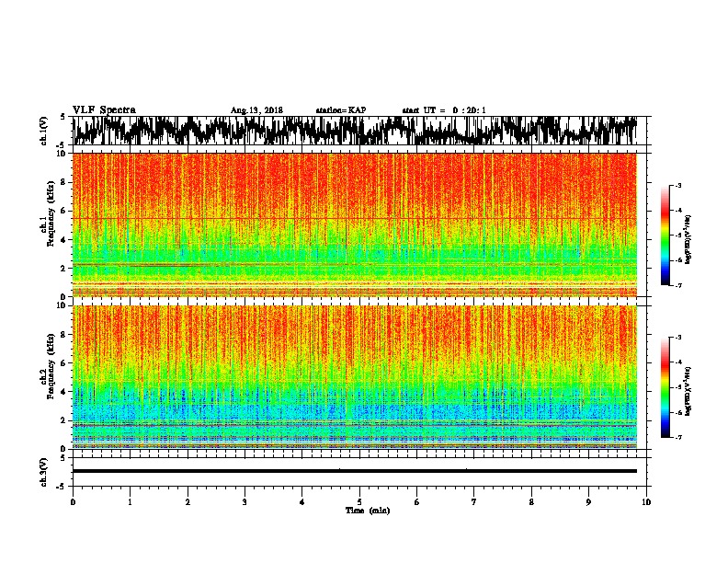This screenshot has width=728, height=563.
Task: Click time axis tick label '0'
Action: (x=73, y=502)
